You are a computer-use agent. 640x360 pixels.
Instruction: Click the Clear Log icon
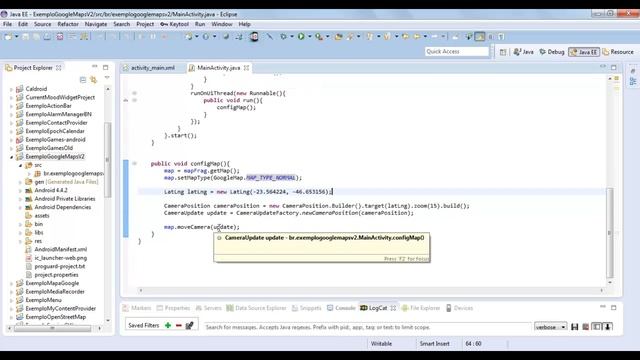pyautogui.click(x=586, y=327)
